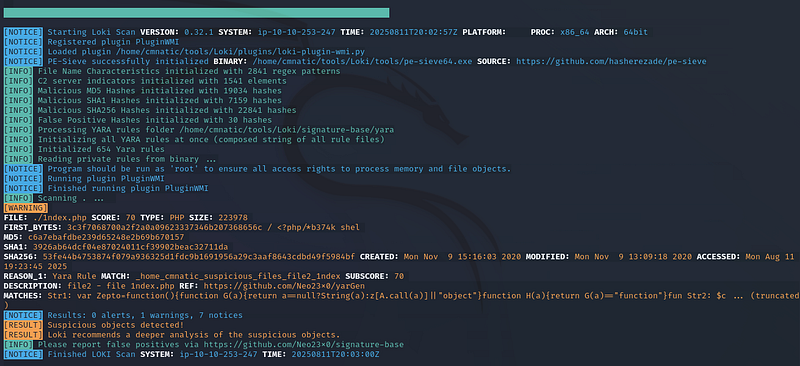This screenshot has height=366, width=800.
Task: Click the Malicious SHA1 Hashes 7159 line
Action: [x=160, y=101]
